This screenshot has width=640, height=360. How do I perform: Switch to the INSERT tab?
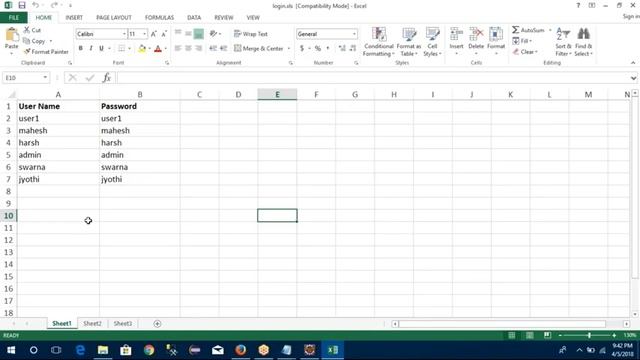tap(74, 18)
